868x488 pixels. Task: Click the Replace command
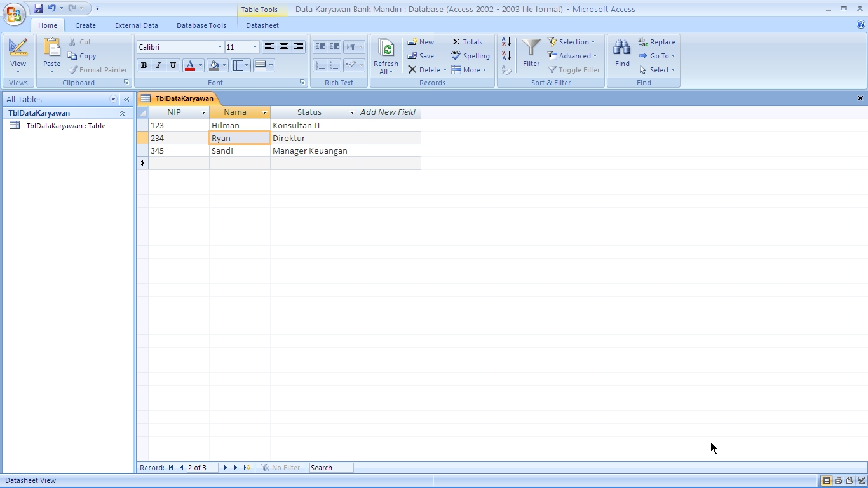pos(657,42)
